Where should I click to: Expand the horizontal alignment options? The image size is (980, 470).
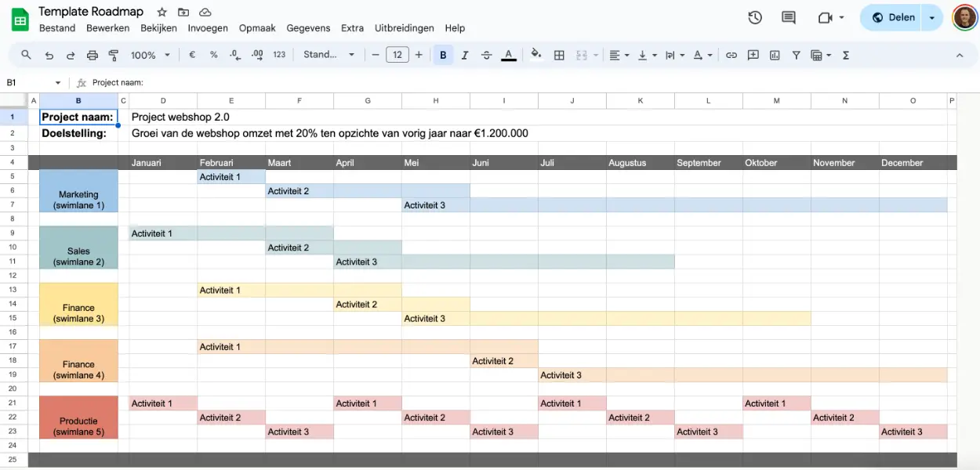(628, 55)
